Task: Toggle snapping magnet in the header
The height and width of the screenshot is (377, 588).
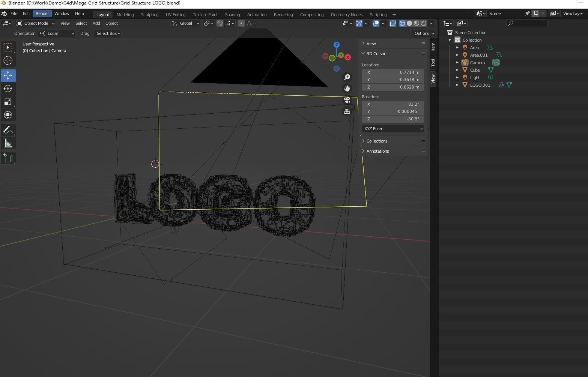Action: pos(220,23)
